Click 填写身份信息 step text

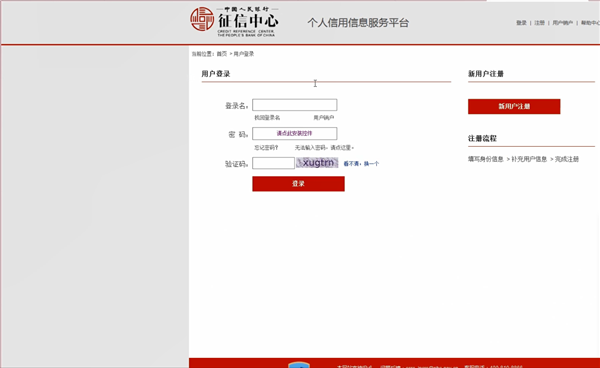point(486,159)
